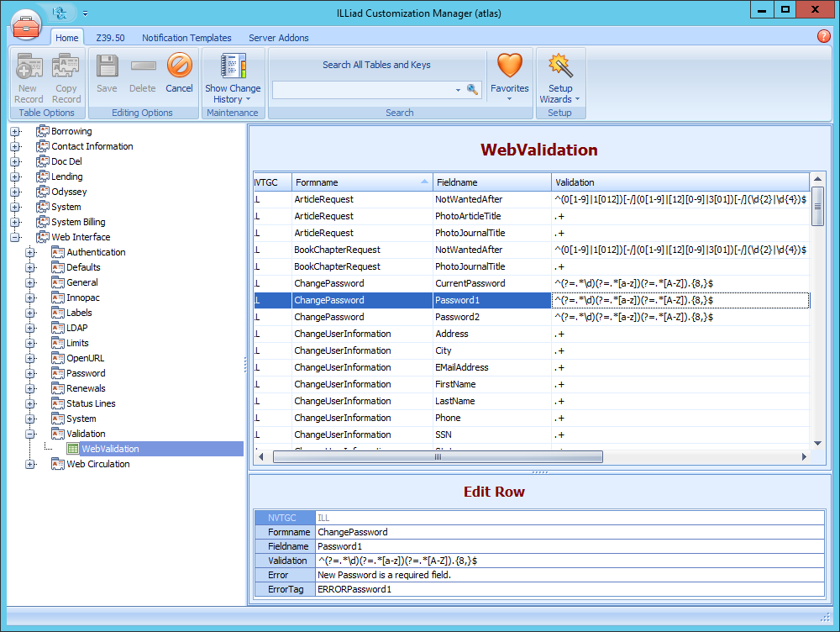Click the search magnifying glass icon
The width and height of the screenshot is (840, 632).
[472, 89]
